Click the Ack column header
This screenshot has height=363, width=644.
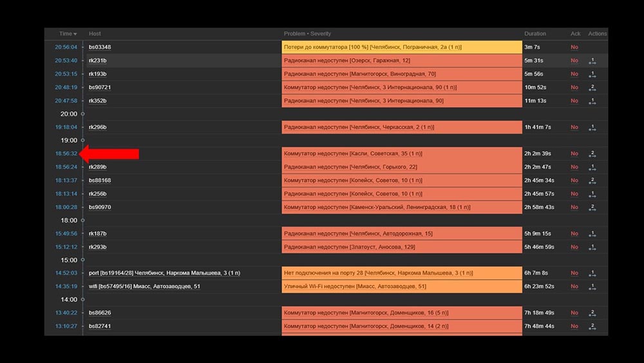pyautogui.click(x=575, y=34)
